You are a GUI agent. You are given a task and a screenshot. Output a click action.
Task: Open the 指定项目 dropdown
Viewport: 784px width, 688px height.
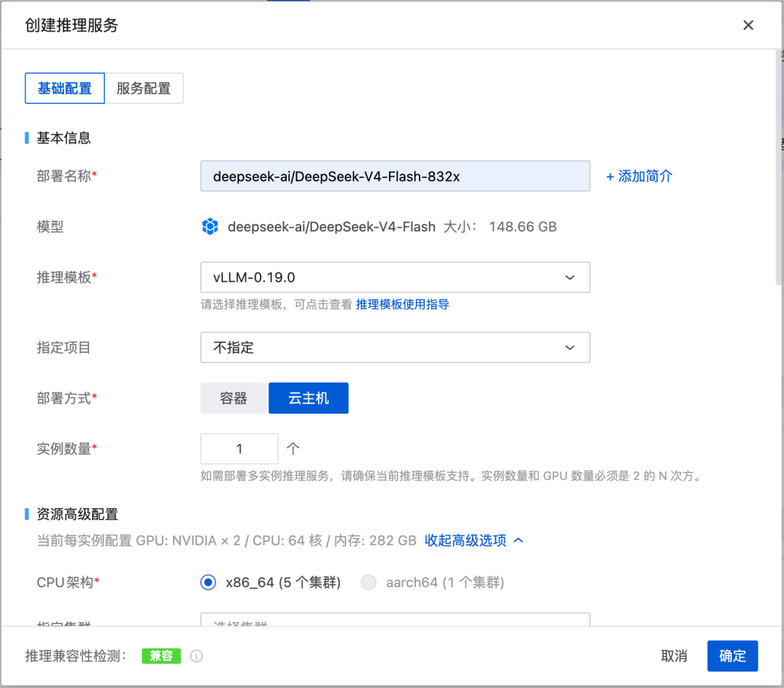[x=395, y=348]
